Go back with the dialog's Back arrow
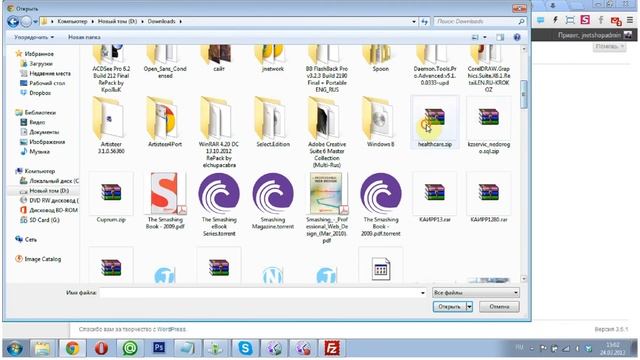The width and height of the screenshot is (640, 360). click(x=13, y=21)
